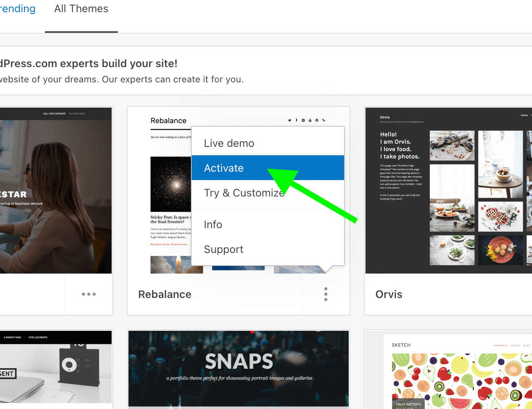The width and height of the screenshot is (532, 409).
Task: Switch to the Trending tab
Action: tap(18, 9)
